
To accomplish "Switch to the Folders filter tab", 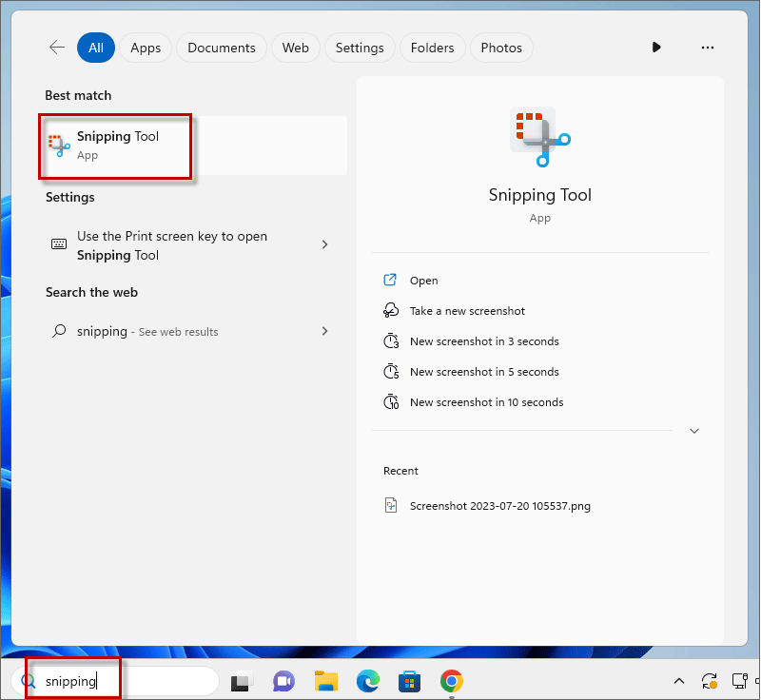I will [x=433, y=48].
